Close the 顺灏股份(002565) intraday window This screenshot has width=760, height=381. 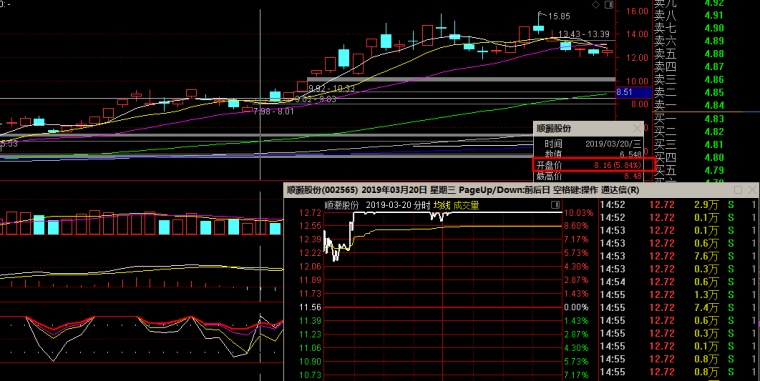752,190
